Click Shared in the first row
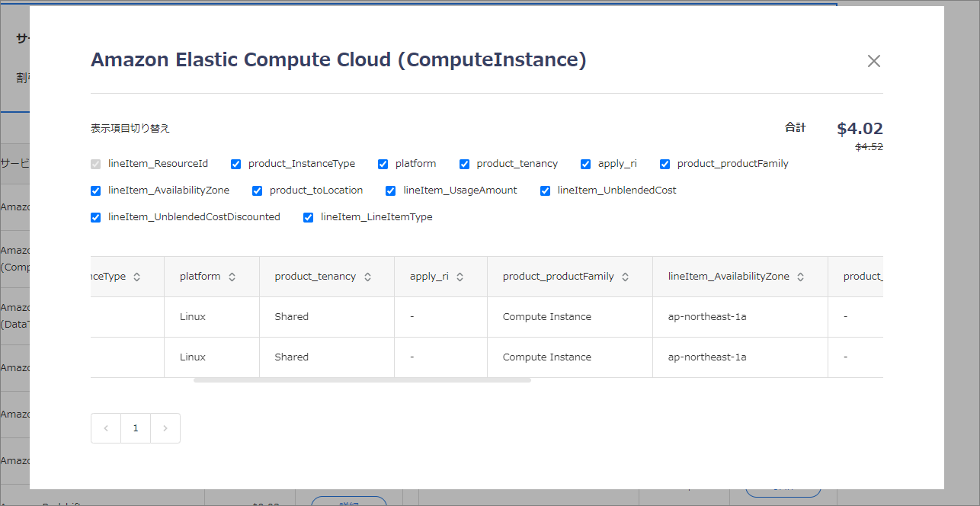 pos(292,317)
